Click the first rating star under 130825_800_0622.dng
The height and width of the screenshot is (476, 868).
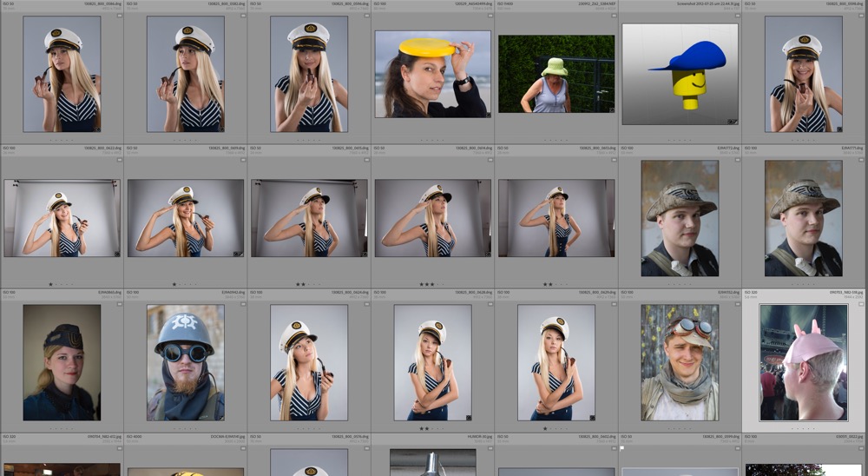tap(50, 284)
